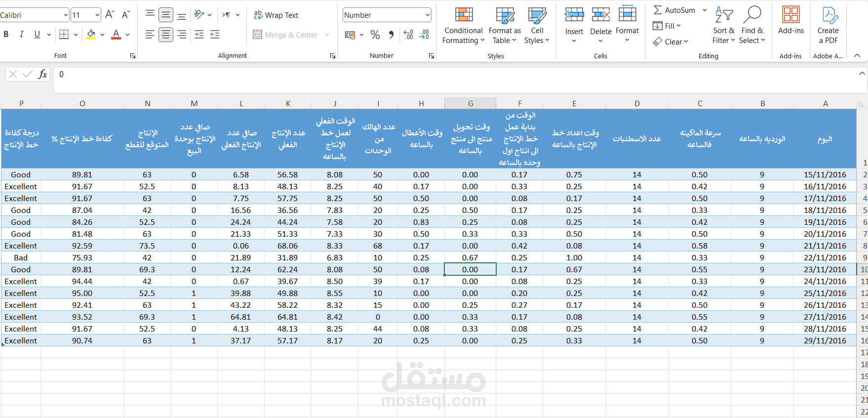
Task: Open Merge & Center dropdown arrow
Action: click(327, 35)
